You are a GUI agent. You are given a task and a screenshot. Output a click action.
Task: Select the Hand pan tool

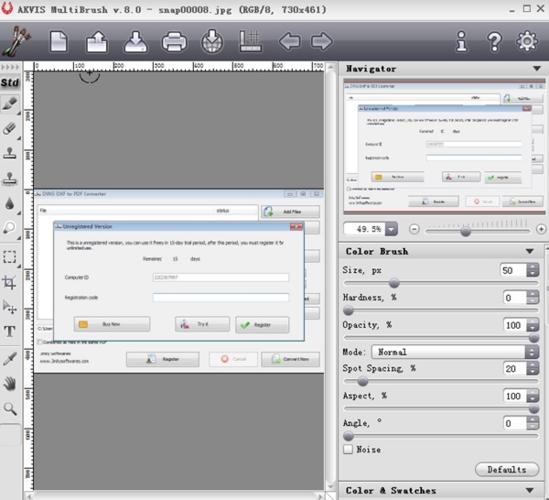[x=10, y=384]
